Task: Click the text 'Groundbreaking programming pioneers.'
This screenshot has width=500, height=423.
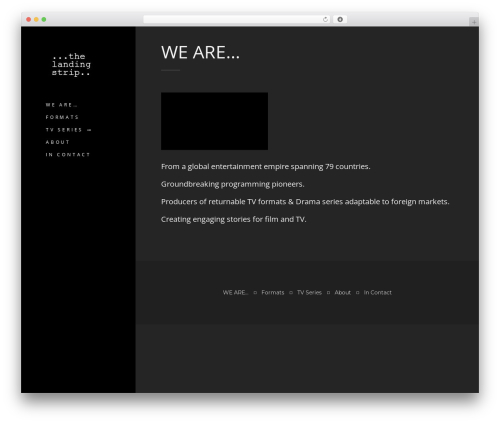Action: 233,184
